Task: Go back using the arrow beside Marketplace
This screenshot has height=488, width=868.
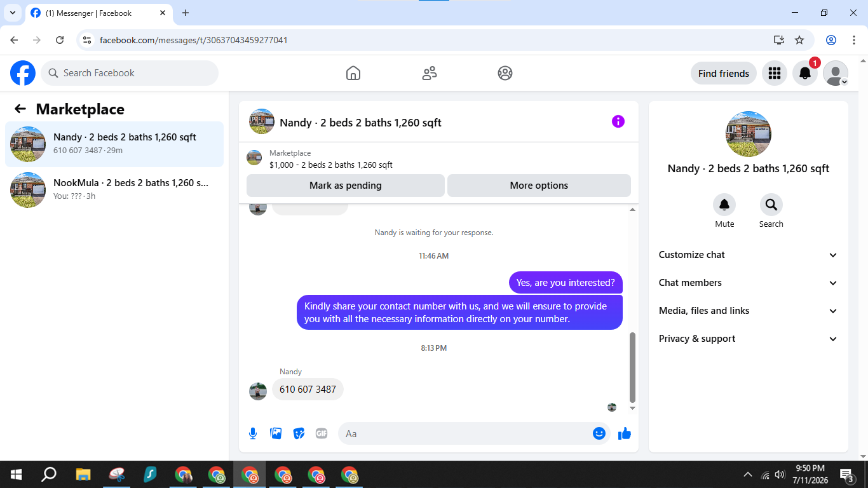Action: (20, 109)
